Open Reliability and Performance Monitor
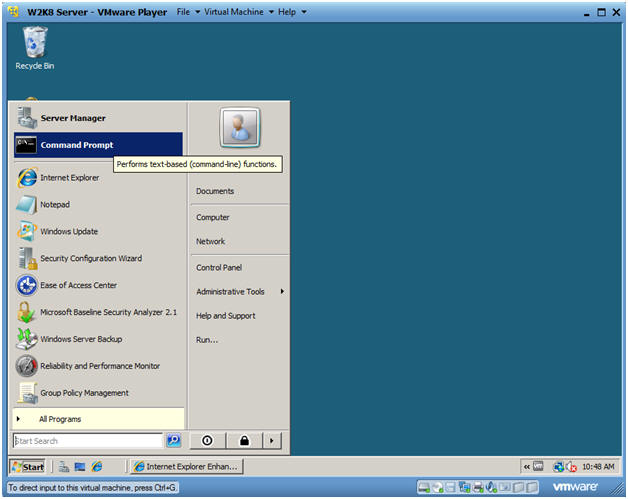628x499 pixels. point(98,366)
